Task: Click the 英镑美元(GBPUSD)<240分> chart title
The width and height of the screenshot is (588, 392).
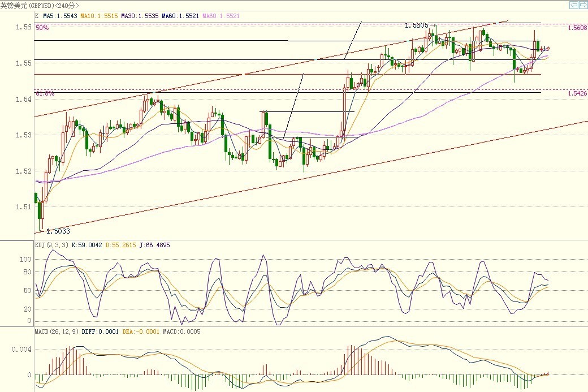Action: tap(40, 6)
